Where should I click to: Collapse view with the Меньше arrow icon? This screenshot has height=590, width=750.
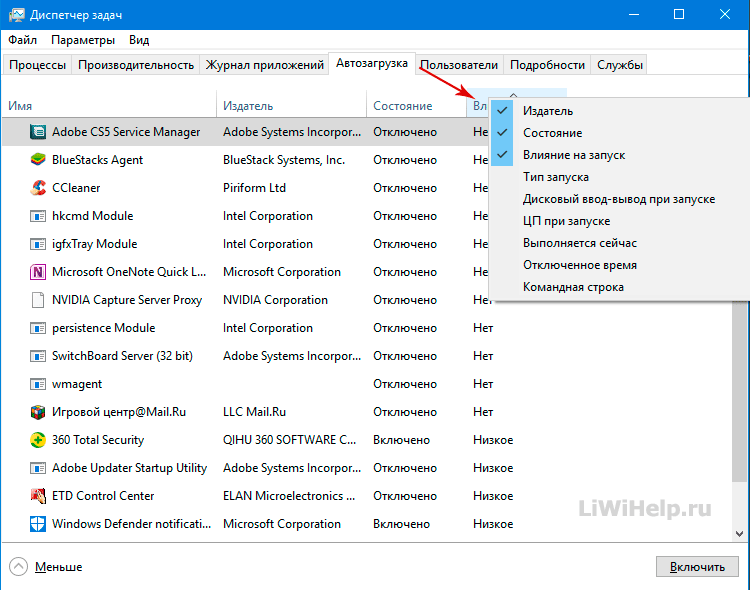pyautogui.click(x=18, y=567)
